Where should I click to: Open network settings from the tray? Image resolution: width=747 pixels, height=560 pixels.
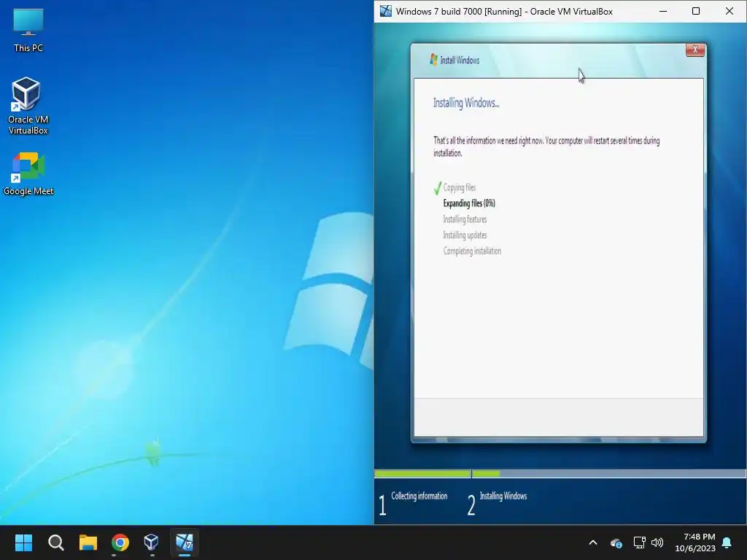[x=639, y=542]
